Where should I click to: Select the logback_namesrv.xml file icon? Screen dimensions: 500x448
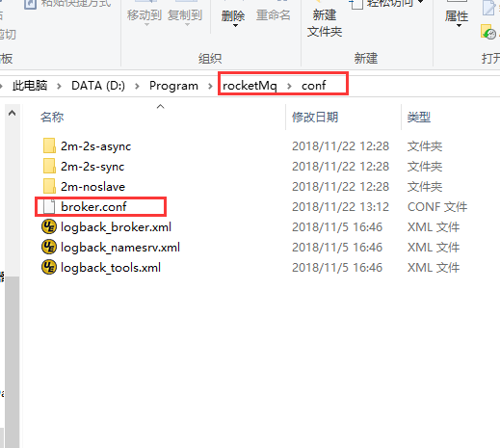(x=49, y=247)
